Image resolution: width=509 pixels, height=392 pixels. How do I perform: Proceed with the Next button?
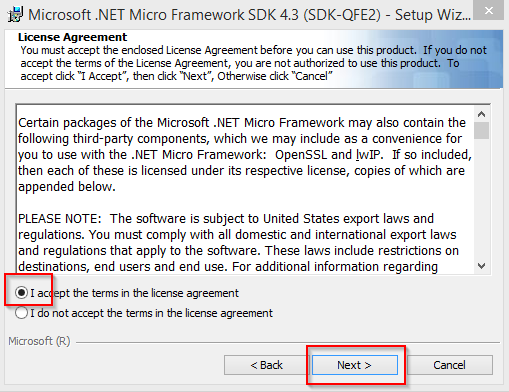(x=355, y=365)
